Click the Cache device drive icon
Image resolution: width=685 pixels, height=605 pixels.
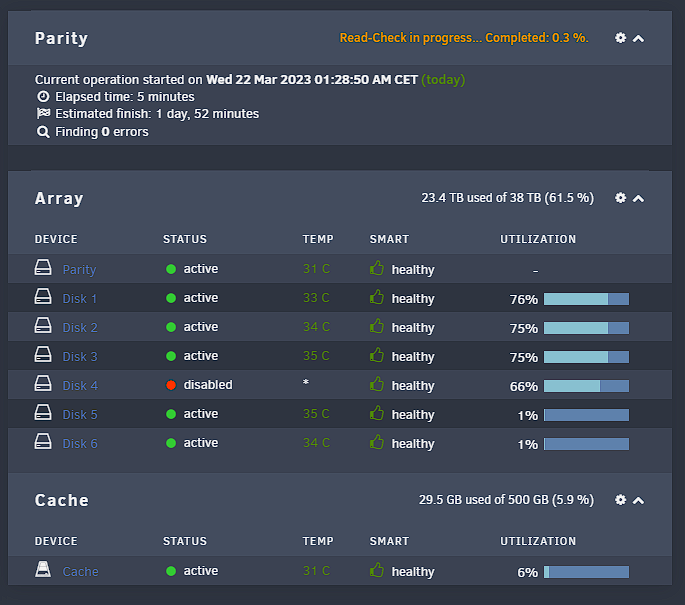[x=43, y=569]
